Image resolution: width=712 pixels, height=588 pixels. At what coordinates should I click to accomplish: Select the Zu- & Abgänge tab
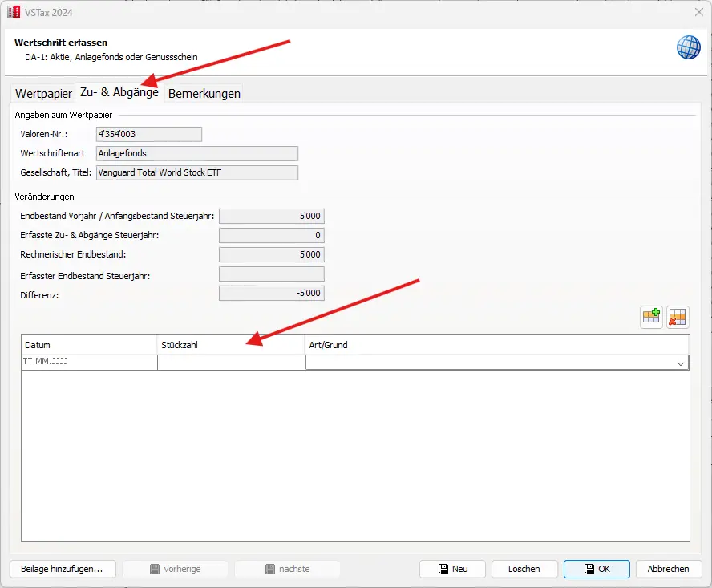coord(119,92)
